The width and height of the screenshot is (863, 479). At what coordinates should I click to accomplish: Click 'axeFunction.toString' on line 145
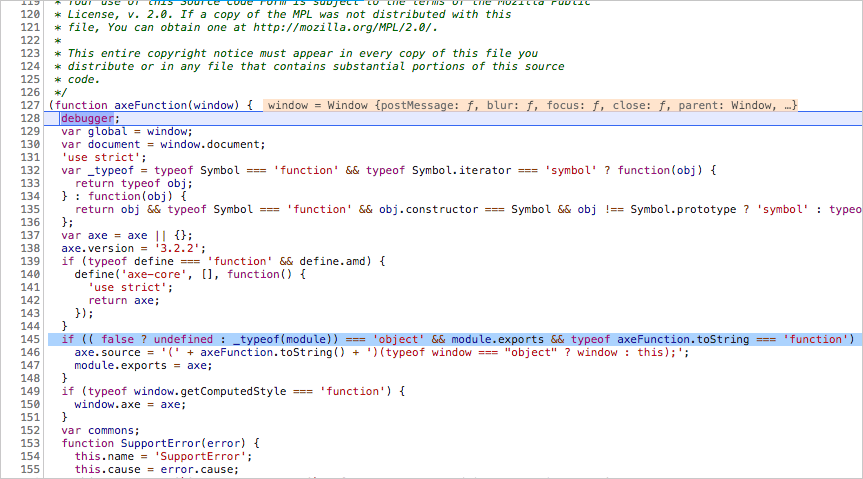coord(683,339)
